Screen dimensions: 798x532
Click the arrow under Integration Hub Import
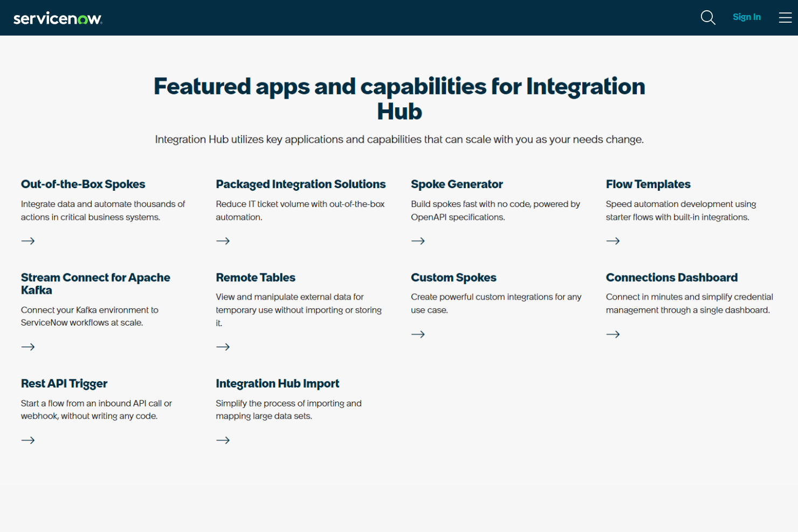click(x=223, y=440)
